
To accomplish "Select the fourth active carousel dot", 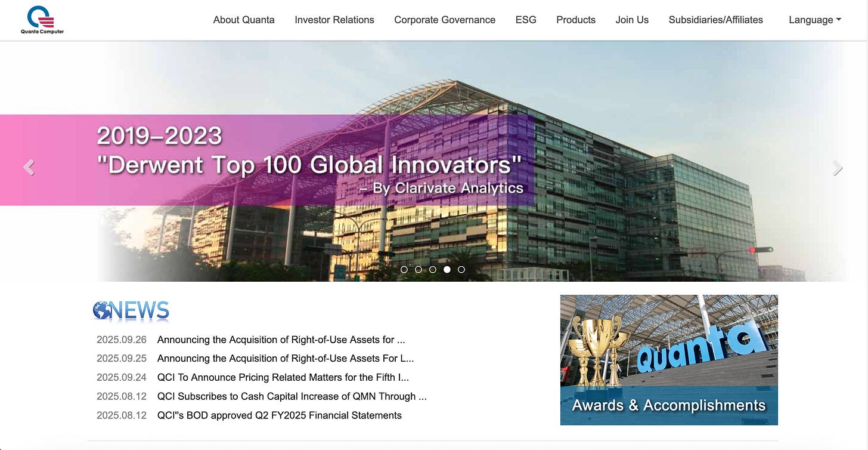I will point(447,270).
